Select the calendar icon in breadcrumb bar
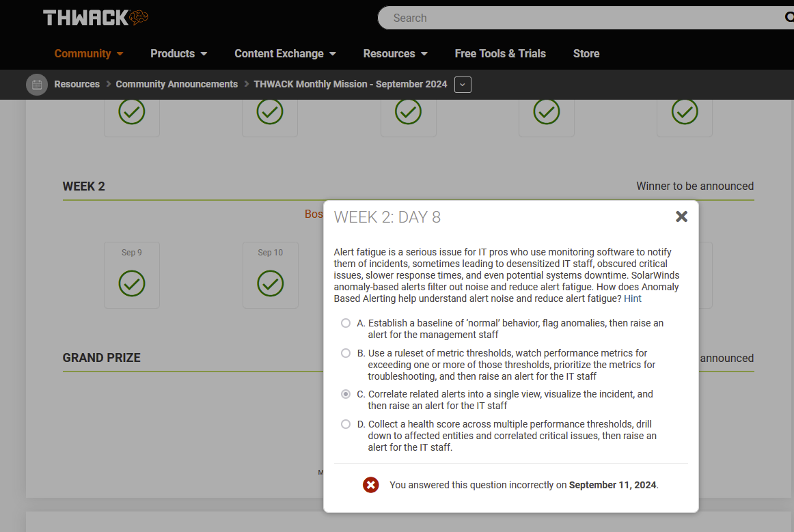The height and width of the screenshot is (532, 794). click(37, 85)
